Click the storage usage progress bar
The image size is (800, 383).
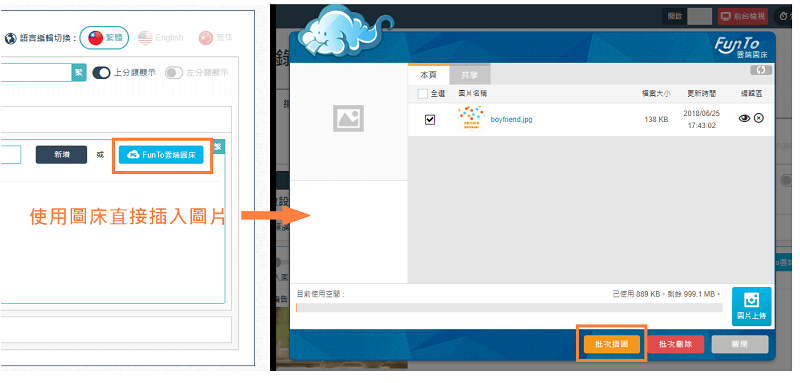coord(509,308)
